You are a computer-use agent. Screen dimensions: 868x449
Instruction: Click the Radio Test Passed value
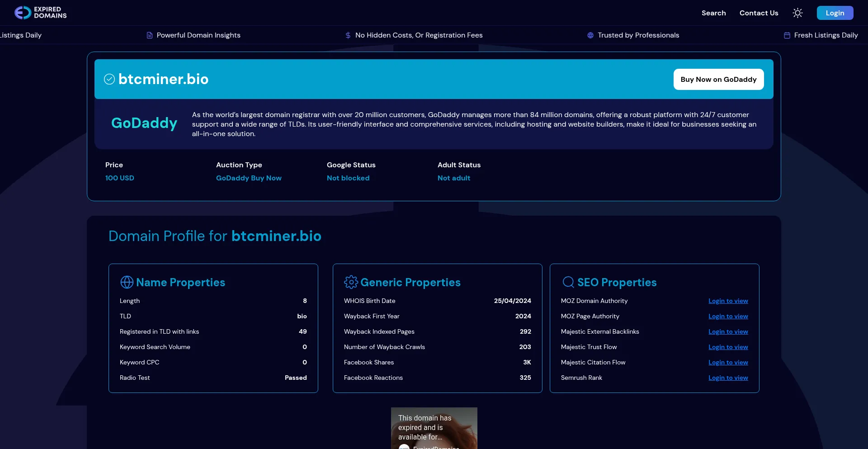click(296, 378)
